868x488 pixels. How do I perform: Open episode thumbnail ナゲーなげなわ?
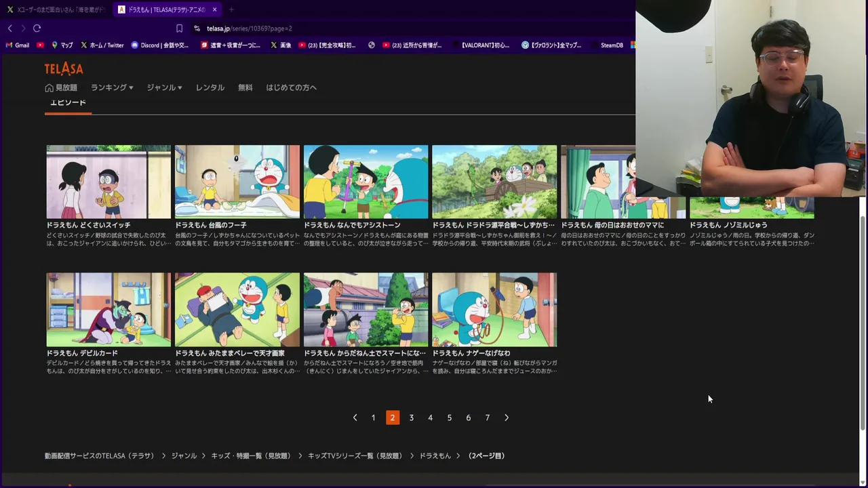pyautogui.click(x=494, y=310)
